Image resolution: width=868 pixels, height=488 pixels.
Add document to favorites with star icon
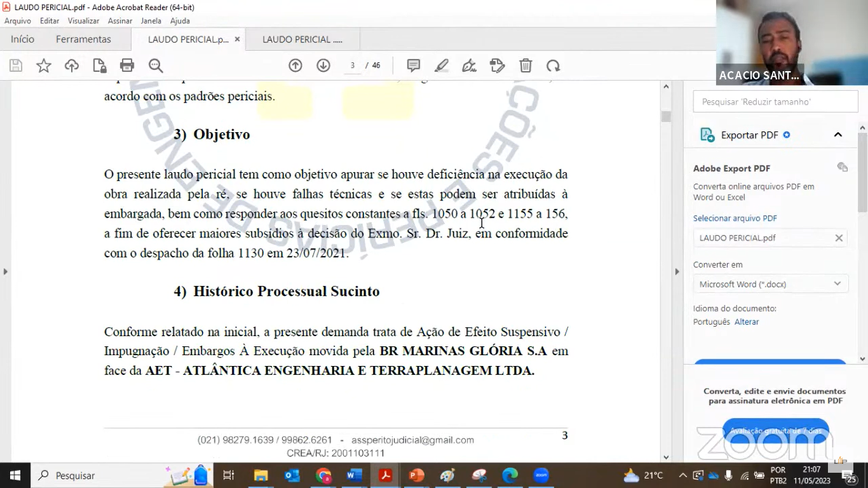(44, 65)
